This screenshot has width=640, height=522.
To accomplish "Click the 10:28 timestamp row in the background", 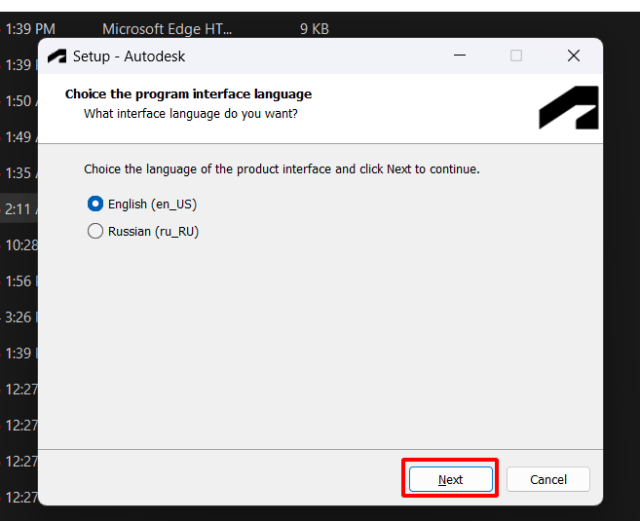I will pos(19,245).
